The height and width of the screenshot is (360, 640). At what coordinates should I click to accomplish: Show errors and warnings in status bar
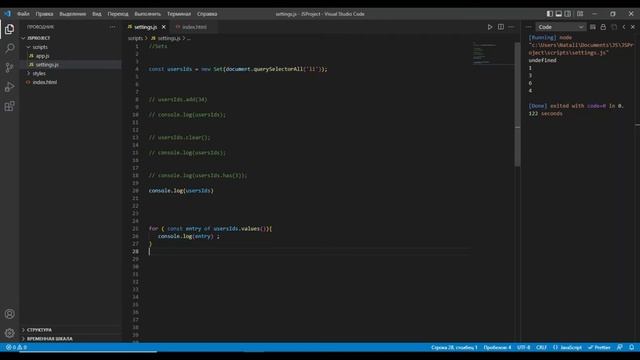(x=16, y=347)
